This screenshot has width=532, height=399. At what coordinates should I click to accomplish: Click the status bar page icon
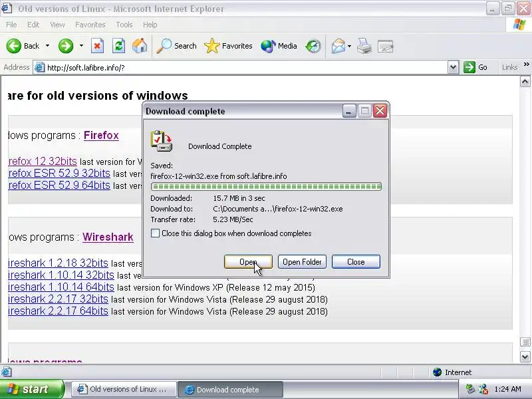coord(6,372)
